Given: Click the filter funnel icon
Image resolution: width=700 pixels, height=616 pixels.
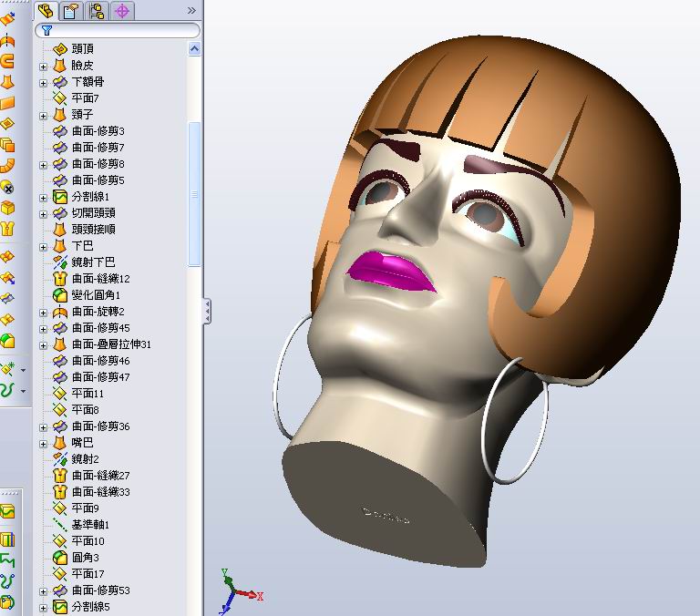Looking at the screenshot, I should 46,30.
